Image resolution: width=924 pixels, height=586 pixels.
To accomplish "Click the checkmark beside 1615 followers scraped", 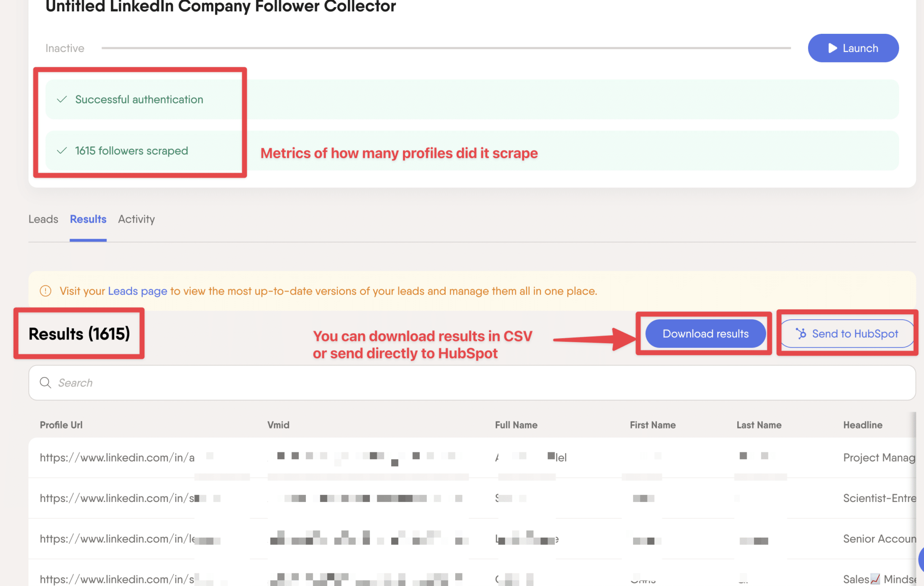I will (x=62, y=151).
